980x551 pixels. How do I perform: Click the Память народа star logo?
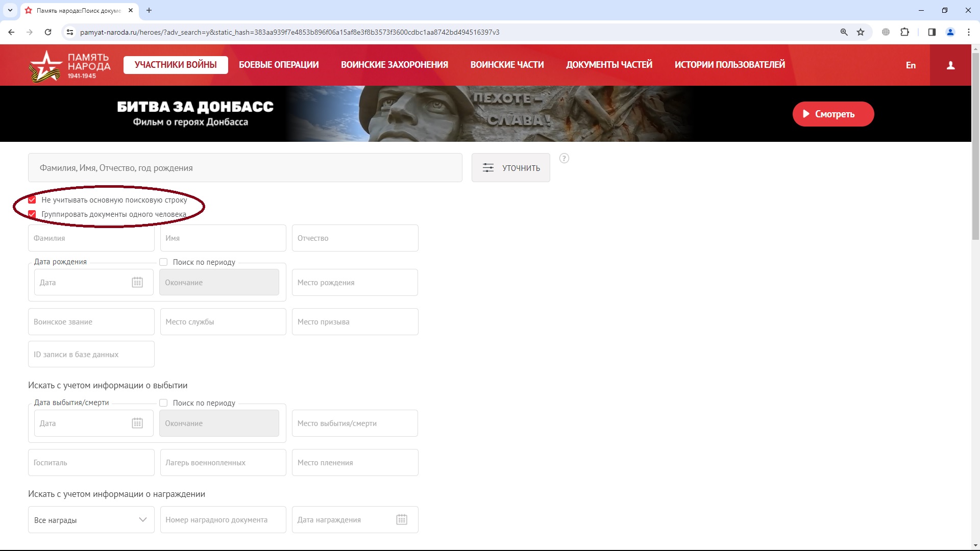click(46, 65)
